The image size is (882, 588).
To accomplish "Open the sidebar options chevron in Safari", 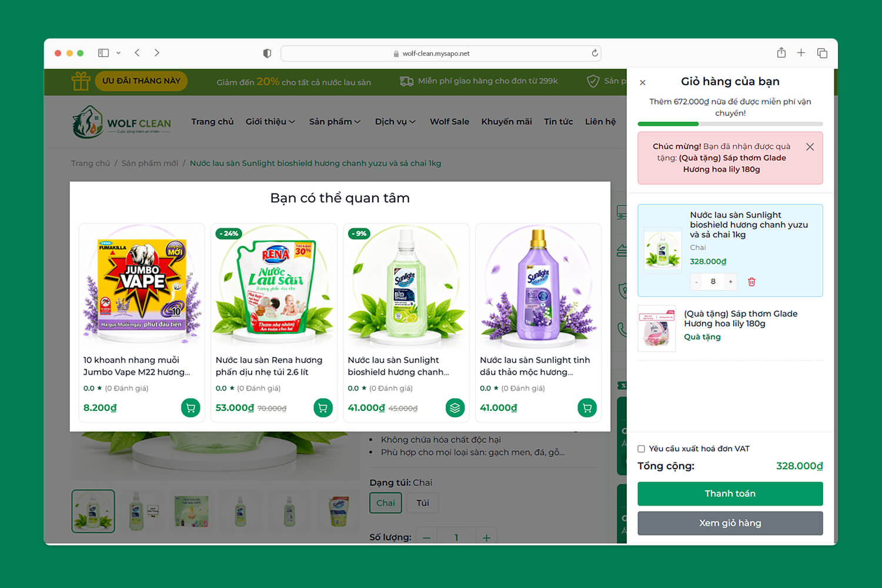I will (118, 53).
